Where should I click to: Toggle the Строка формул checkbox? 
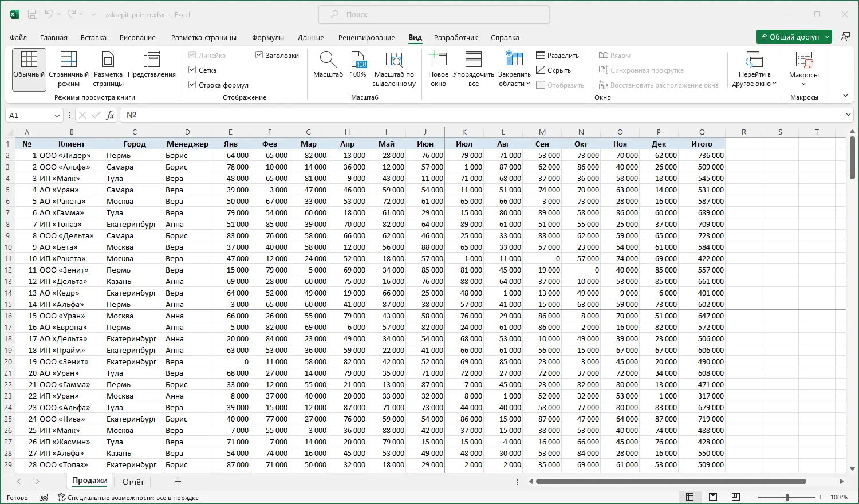point(219,85)
